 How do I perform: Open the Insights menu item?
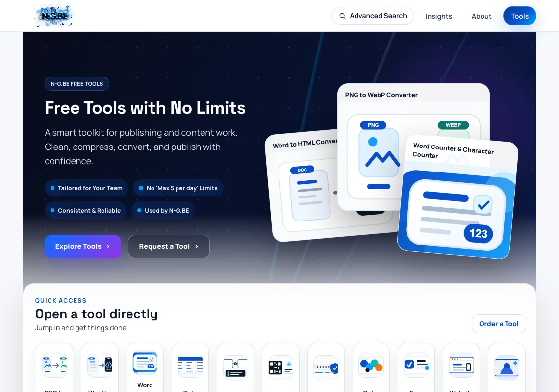(438, 16)
